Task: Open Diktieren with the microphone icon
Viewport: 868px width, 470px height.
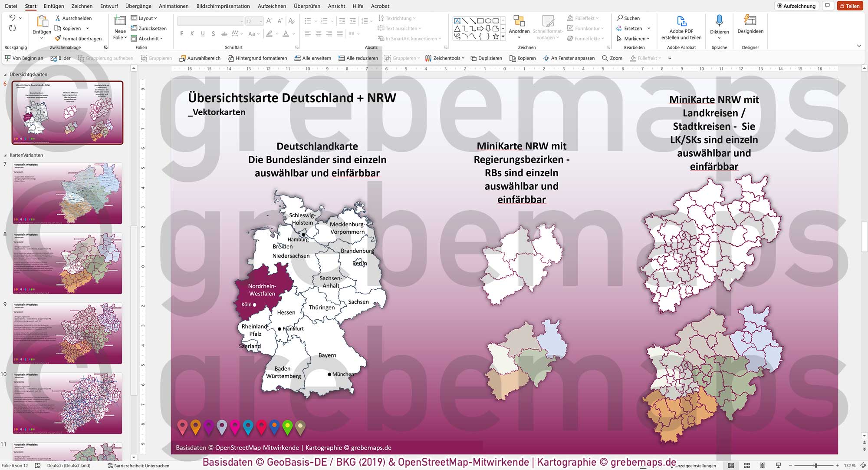Action: (719, 20)
